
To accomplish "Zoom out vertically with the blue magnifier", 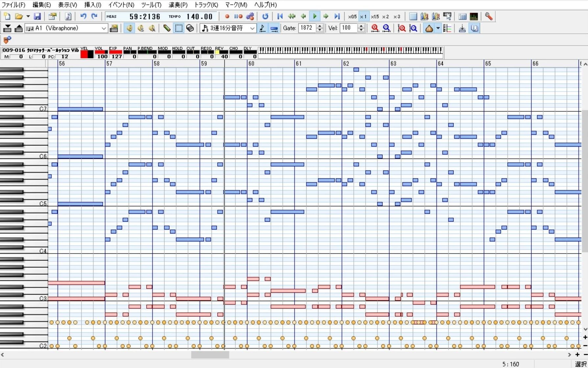I will click(413, 28).
